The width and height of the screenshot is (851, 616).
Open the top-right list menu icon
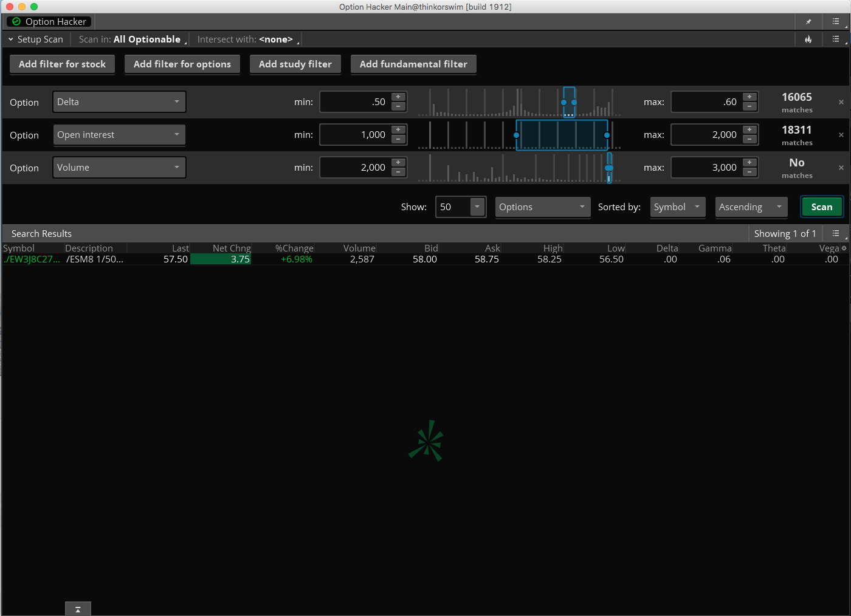click(x=836, y=21)
